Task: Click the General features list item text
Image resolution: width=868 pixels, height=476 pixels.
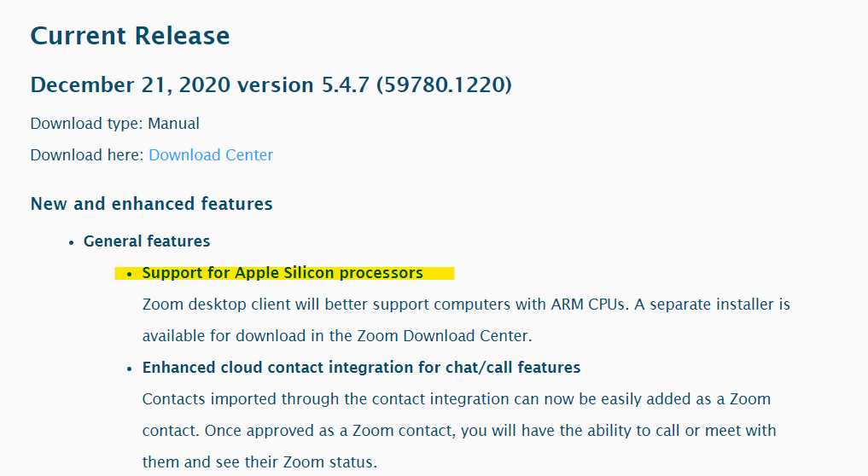Action: [x=147, y=241]
